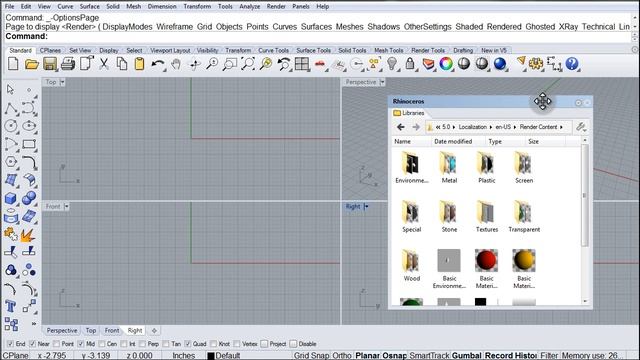Open the Render menu

point(276,7)
